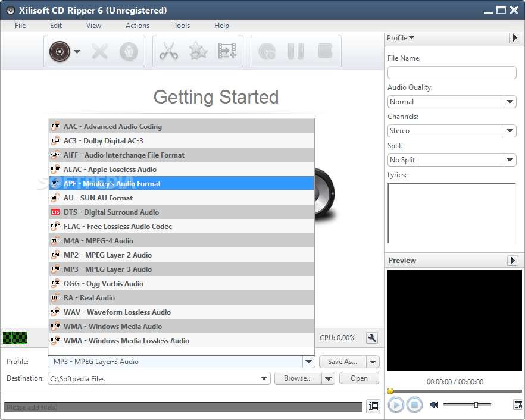This screenshot has height=420, width=525.
Task: Click the File Name input field
Action: pyautogui.click(x=452, y=73)
